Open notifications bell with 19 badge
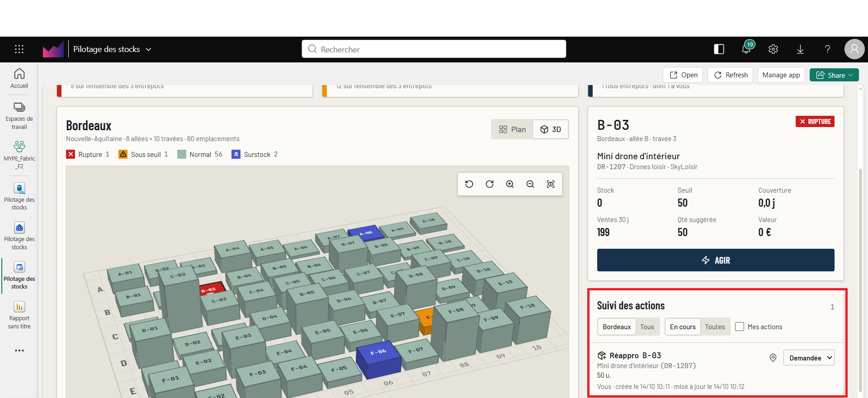This screenshot has width=868, height=398. [747, 48]
